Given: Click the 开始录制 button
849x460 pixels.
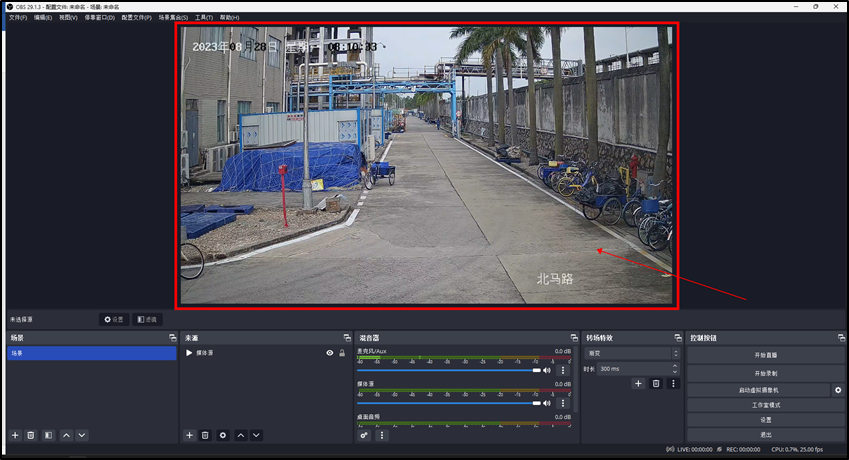Looking at the screenshot, I should click(x=765, y=372).
